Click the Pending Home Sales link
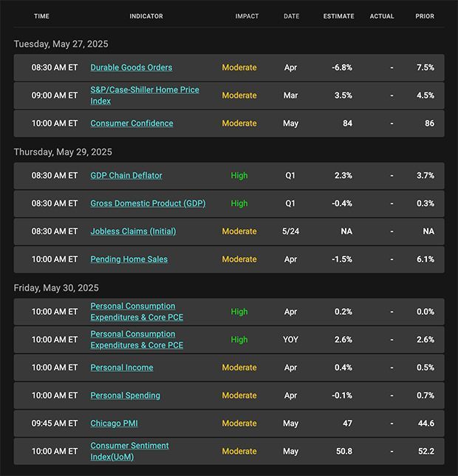 pos(129,259)
